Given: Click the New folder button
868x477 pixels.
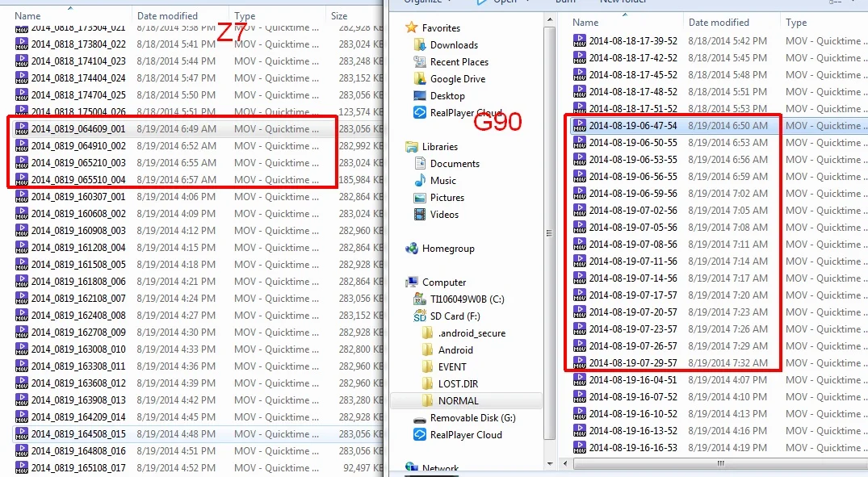Looking at the screenshot, I should point(625,2).
